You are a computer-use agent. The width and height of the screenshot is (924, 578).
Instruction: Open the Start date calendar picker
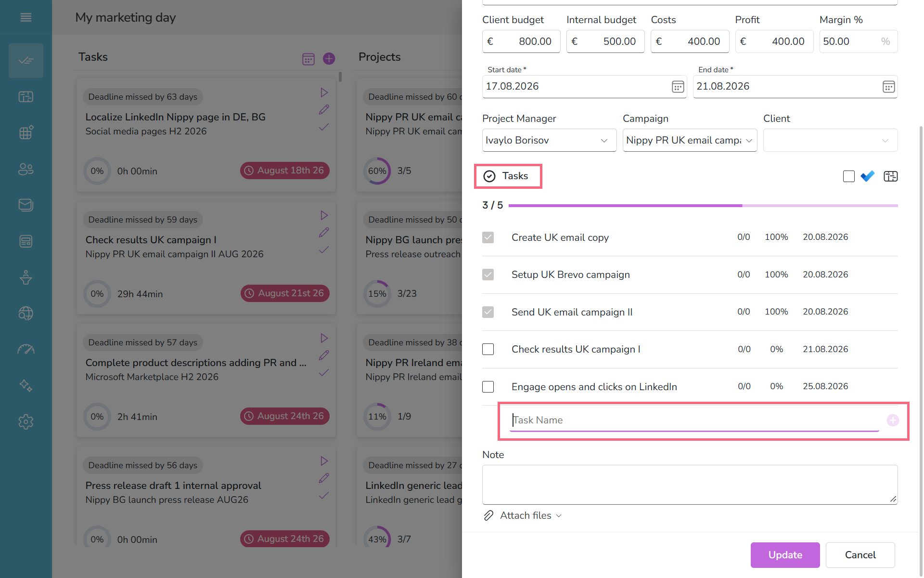[x=678, y=87]
